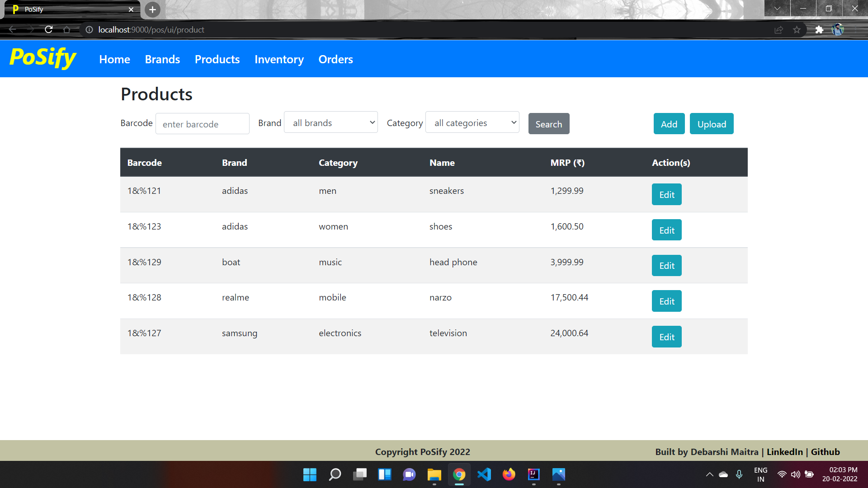Open the volume control in system tray
The width and height of the screenshot is (868, 488).
tap(796, 474)
